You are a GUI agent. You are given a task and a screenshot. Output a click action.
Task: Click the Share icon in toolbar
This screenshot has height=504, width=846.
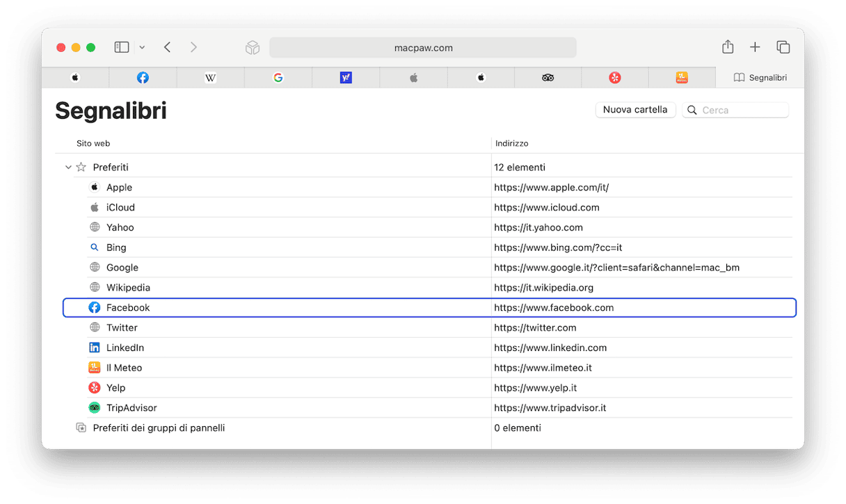click(x=728, y=47)
